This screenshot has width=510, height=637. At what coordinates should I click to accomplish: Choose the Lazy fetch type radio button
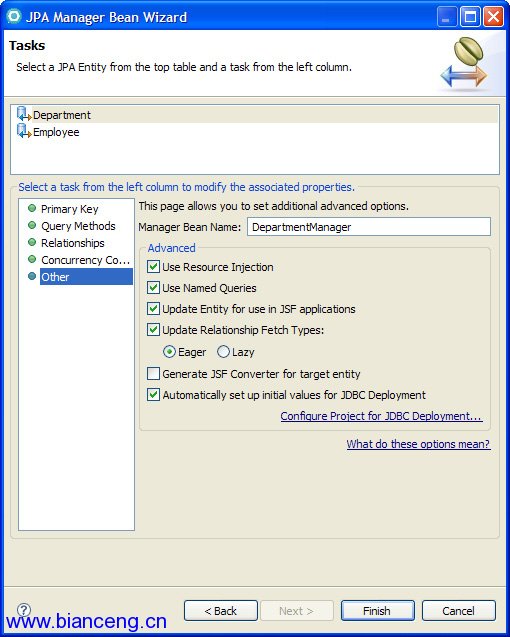(223, 352)
